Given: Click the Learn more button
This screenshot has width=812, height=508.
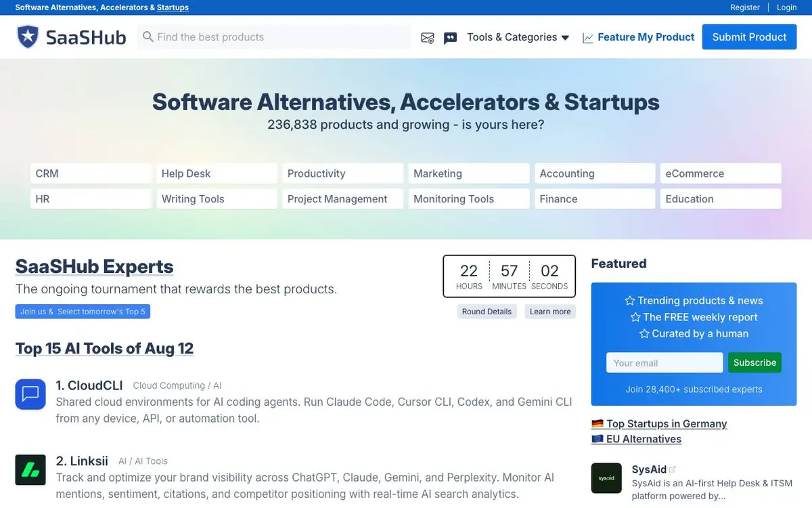Looking at the screenshot, I should 550,312.
